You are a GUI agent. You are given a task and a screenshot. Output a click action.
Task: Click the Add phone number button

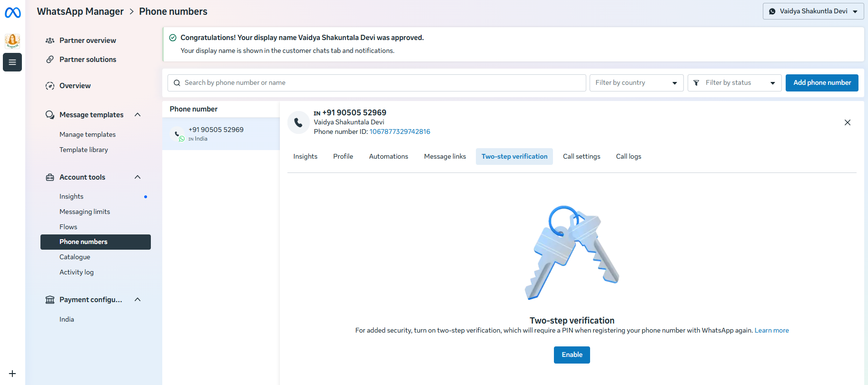(x=822, y=83)
